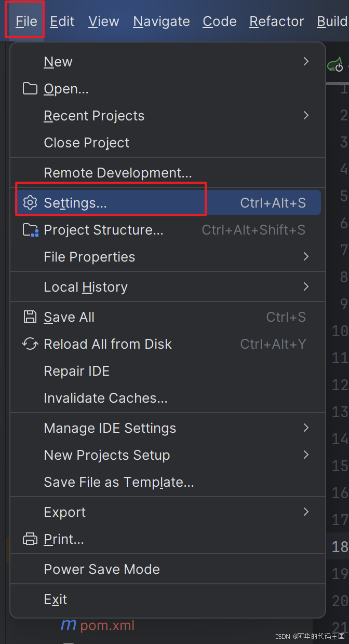The width and height of the screenshot is (349, 644).
Task: Click the Project Structure folder icon
Action: click(x=31, y=230)
